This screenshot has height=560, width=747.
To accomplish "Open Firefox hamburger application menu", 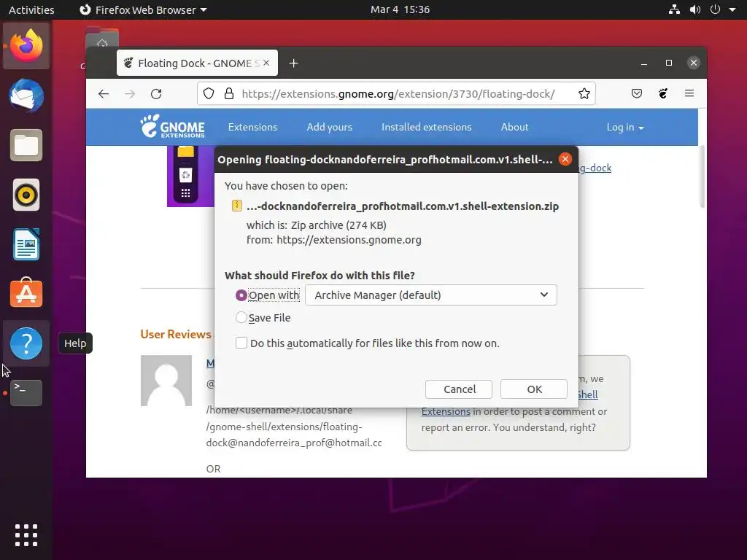I will [x=689, y=93].
